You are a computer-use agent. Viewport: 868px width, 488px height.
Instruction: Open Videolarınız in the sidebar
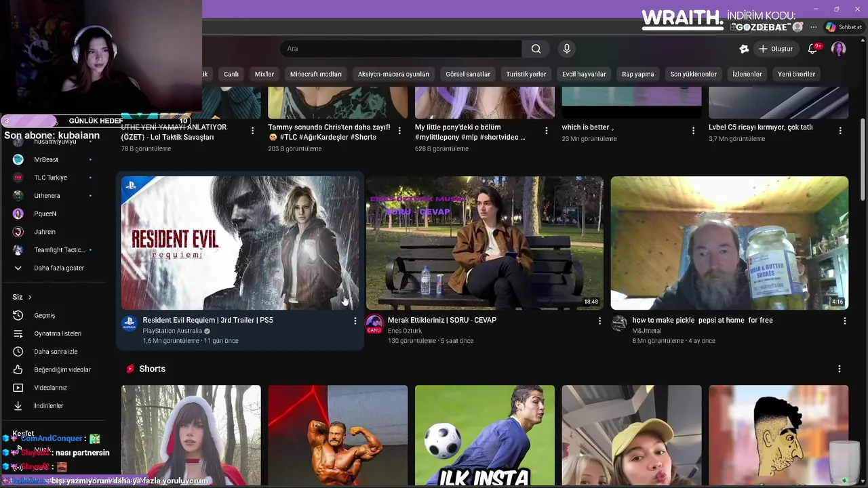tap(50, 388)
